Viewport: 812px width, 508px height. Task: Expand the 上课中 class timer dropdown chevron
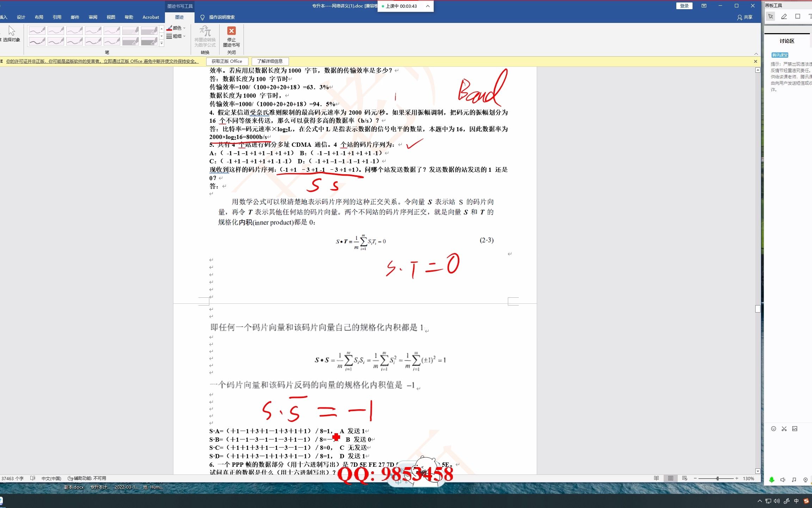(427, 6)
